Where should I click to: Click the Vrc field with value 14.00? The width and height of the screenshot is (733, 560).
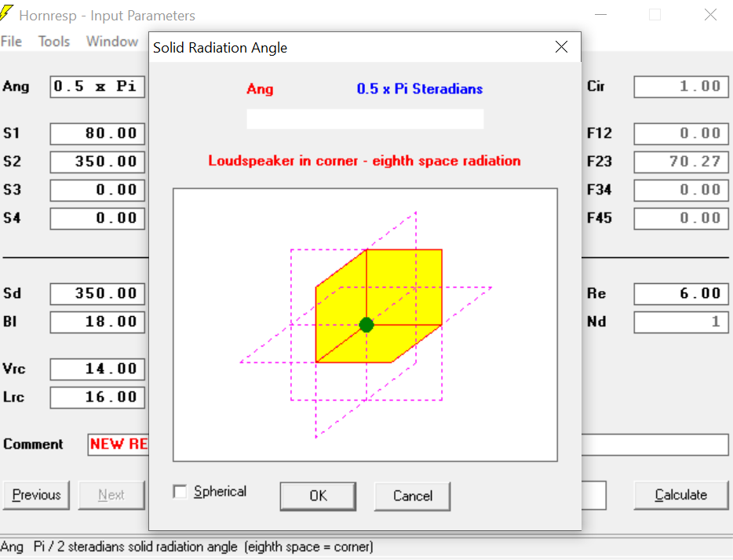point(97,369)
